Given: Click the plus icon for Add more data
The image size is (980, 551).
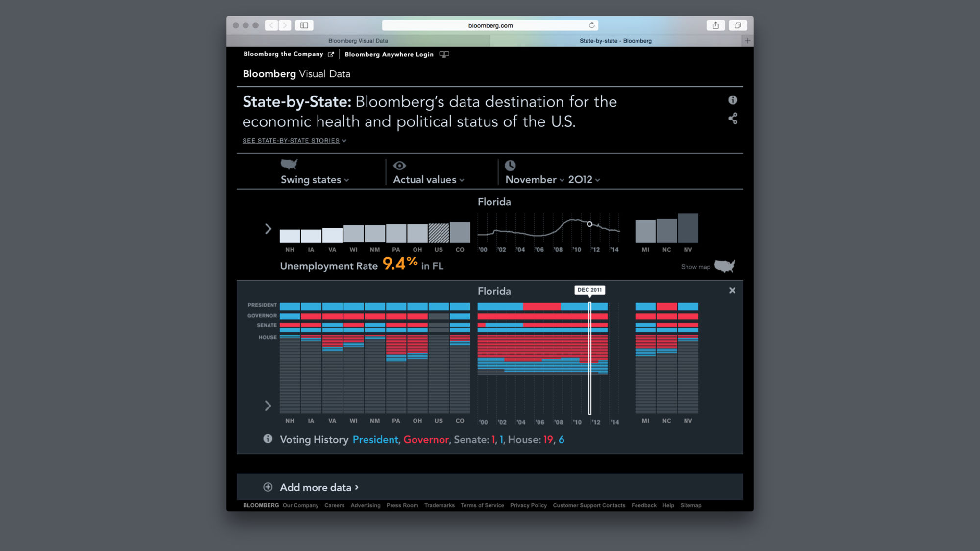Looking at the screenshot, I should pyautogui.click(x=268, y=487).
